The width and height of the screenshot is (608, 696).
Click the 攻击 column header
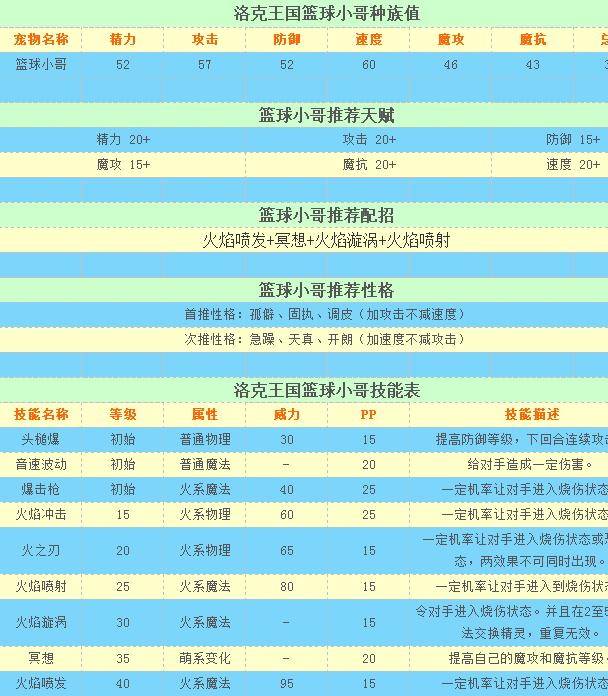205,40
